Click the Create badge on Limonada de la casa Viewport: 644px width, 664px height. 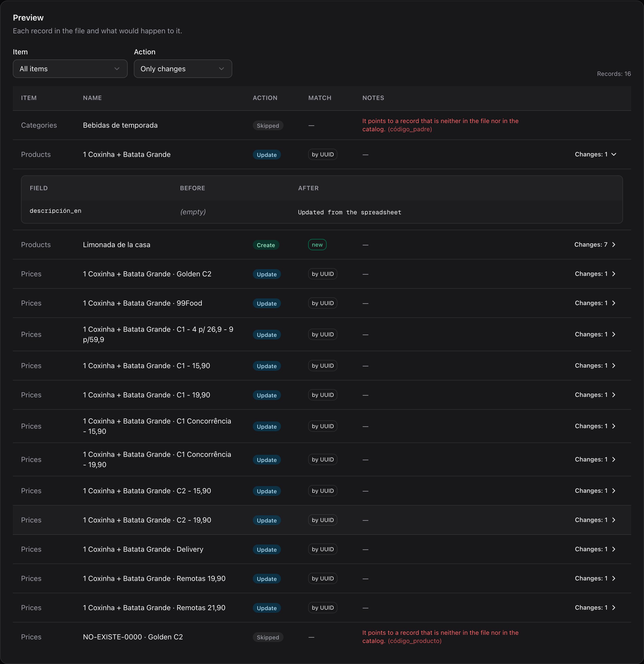[266, 245]
